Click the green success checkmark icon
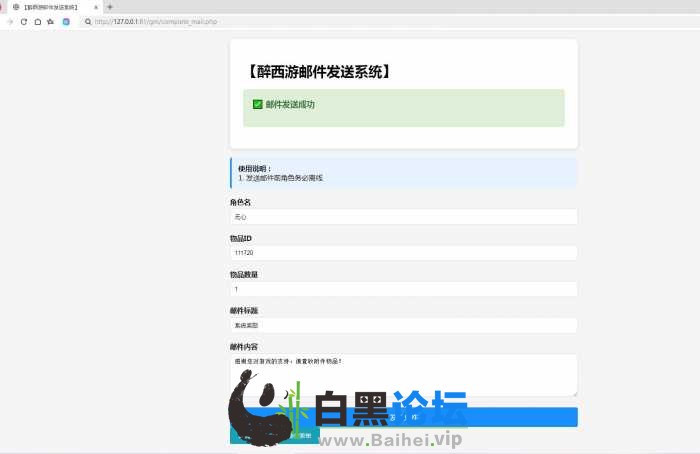The image size is (700, 454). 257,104
